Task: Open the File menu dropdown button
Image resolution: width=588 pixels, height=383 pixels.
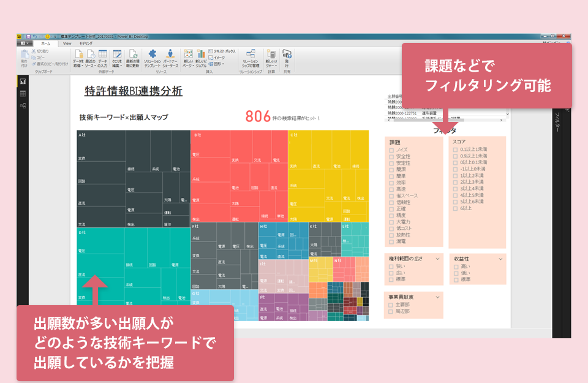Action: [x=24, y=44]
